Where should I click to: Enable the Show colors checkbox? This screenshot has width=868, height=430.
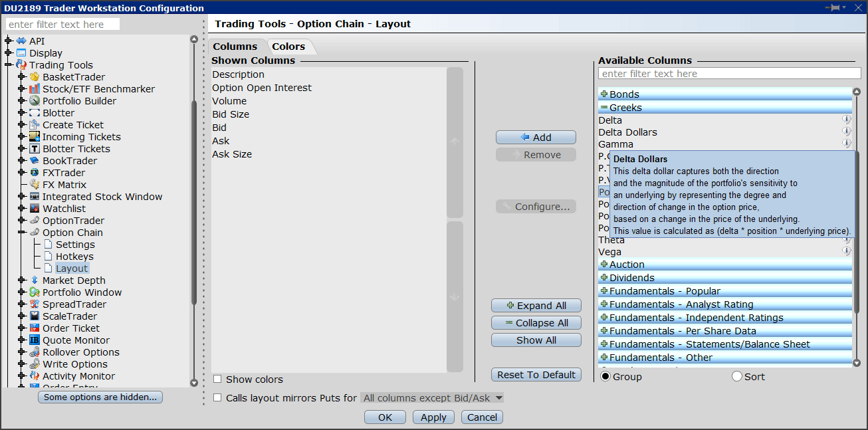[217, 379]
